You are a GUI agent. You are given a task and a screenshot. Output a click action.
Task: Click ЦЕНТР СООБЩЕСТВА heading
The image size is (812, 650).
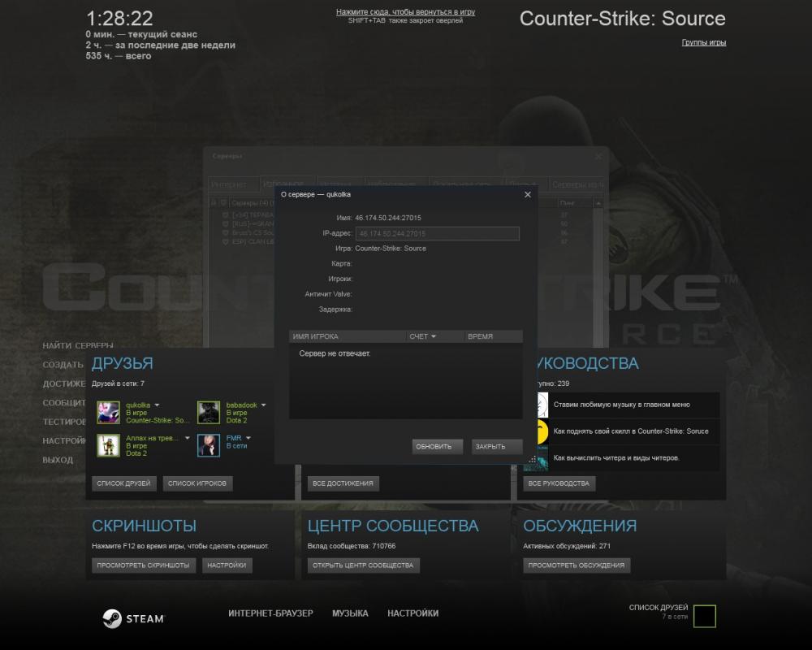tap(393, 526)
